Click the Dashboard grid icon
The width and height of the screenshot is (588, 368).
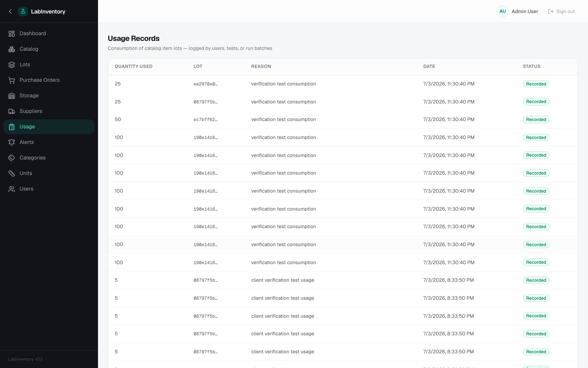pos(12,34)
